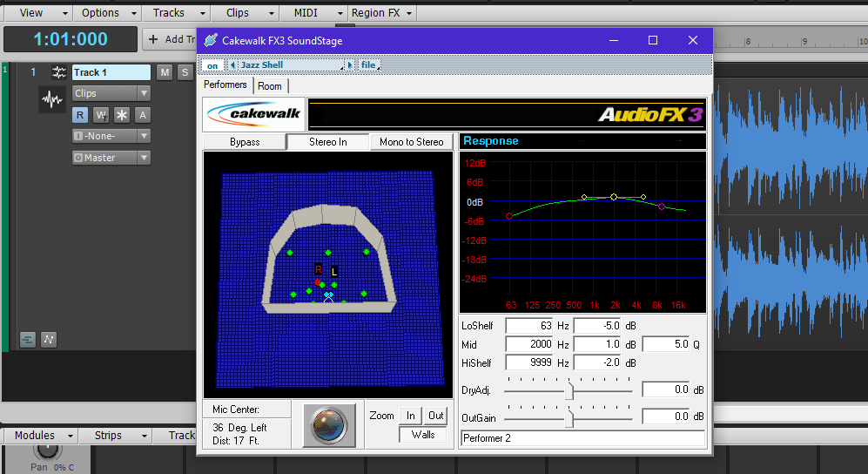Open the Region FX menu
Image resolution: width=868 pixels, height=474 pixels.
[382, 13]
